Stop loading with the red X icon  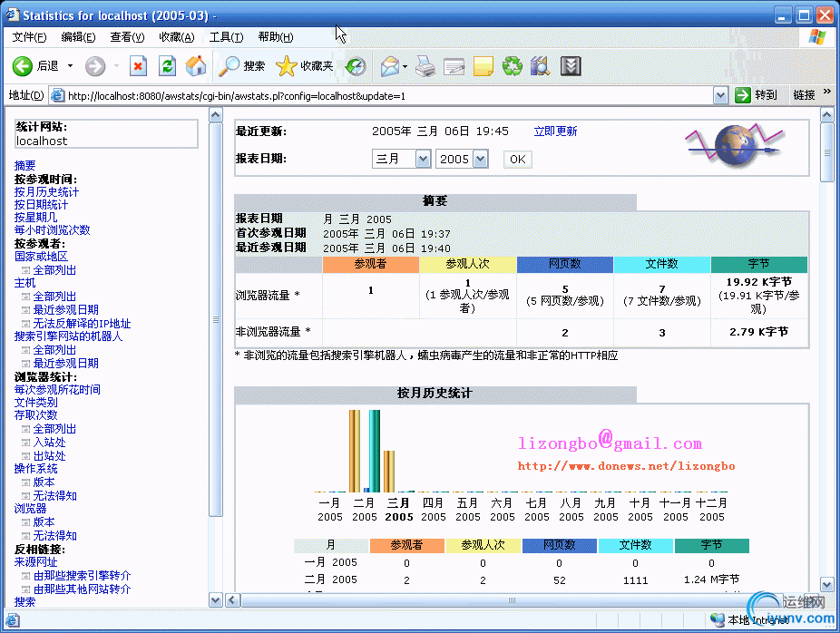[138, 66]
